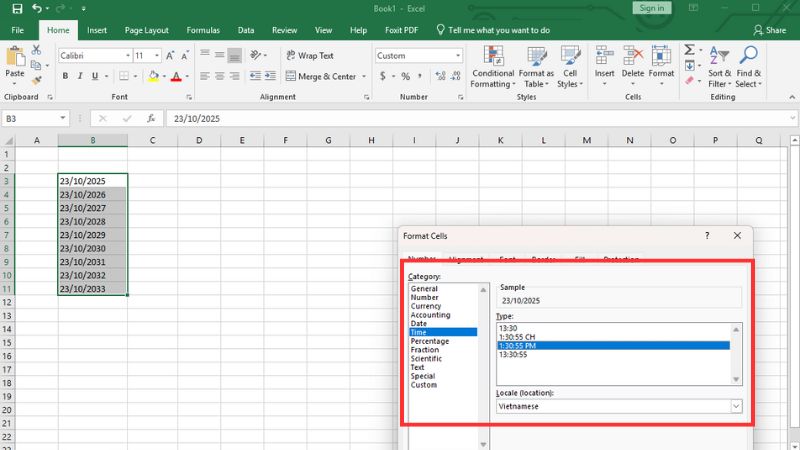The height and width of the screenshot is (450, 800).
Task: Expand the Calibri font name dropdown
Action: 127,56
